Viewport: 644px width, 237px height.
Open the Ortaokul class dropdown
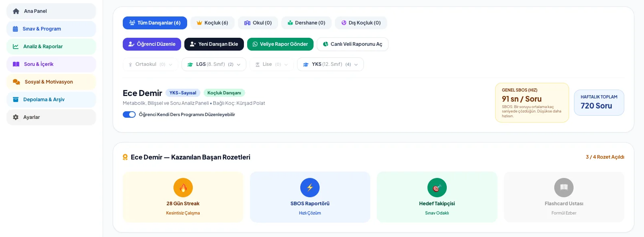(x=150, y=64)
